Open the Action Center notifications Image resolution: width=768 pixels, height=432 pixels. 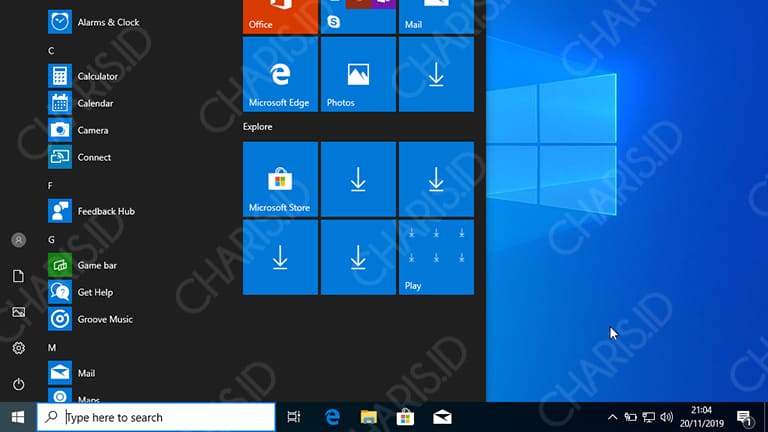tap(744, 418)
